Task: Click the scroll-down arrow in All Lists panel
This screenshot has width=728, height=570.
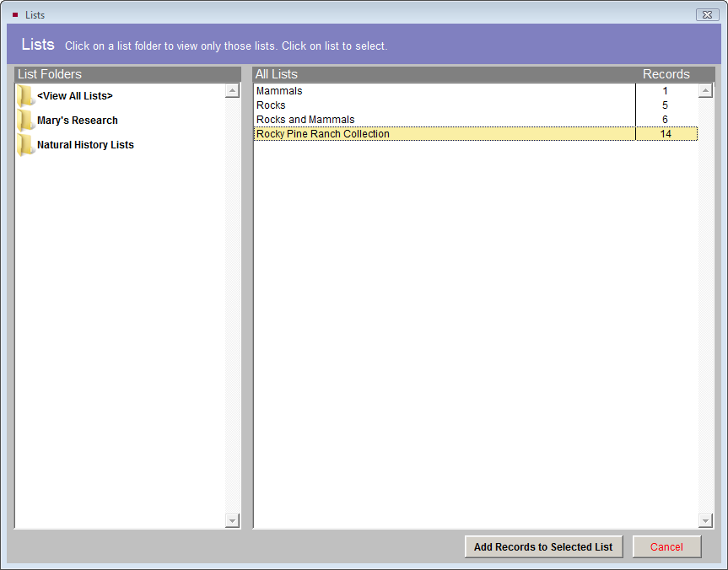Action: (706, 520)
